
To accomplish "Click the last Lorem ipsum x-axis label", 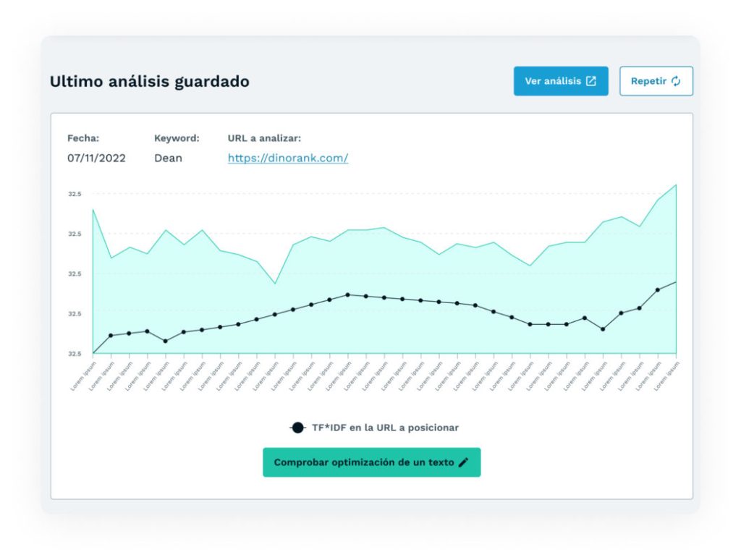I will 667,376.
